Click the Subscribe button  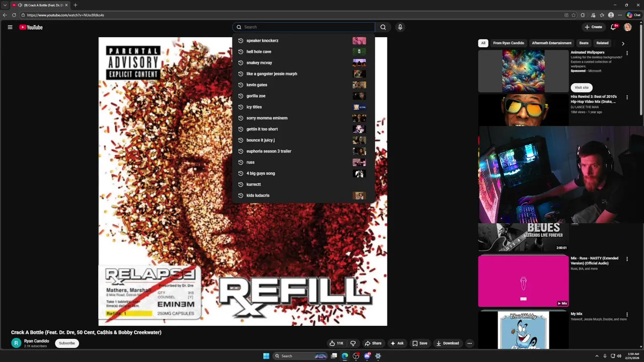pyautogui.click(x=67, y=343)
